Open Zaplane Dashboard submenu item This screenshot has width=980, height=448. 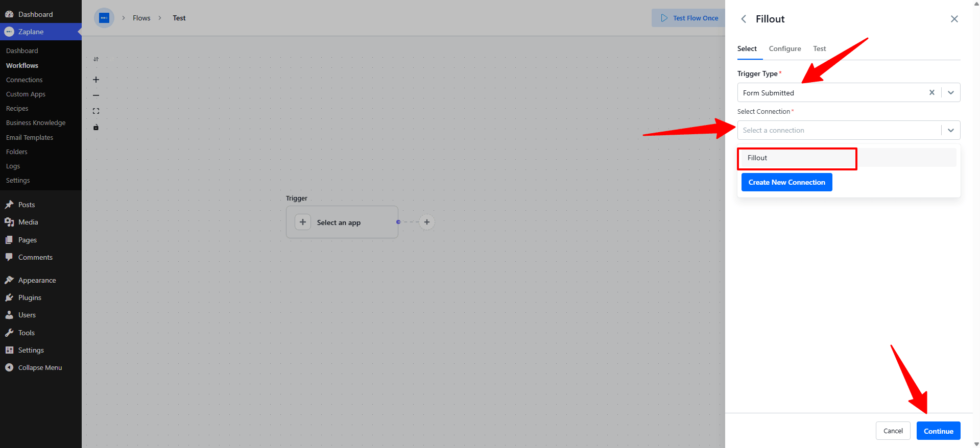(22, 51)
